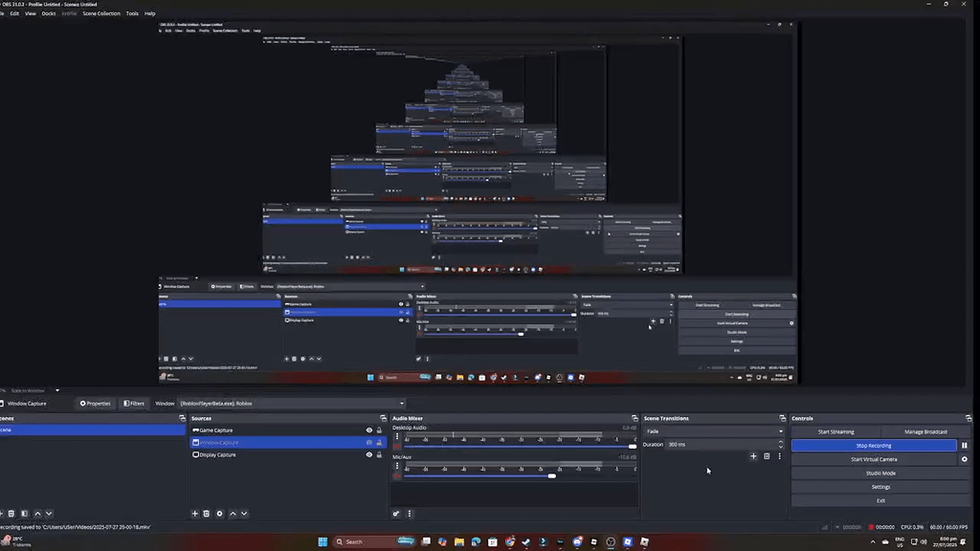Click the add source plus icon

[x=195, y=514]
